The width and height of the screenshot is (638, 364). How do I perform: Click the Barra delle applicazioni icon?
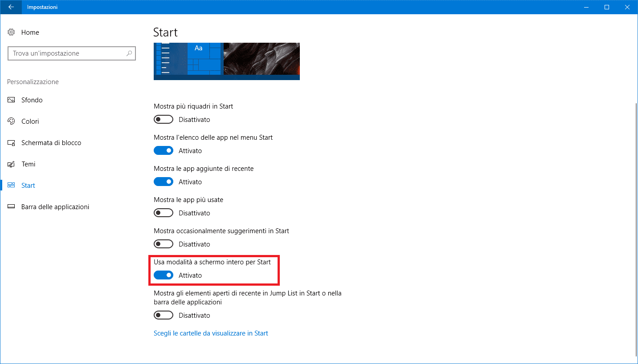(x=12, y=207)
